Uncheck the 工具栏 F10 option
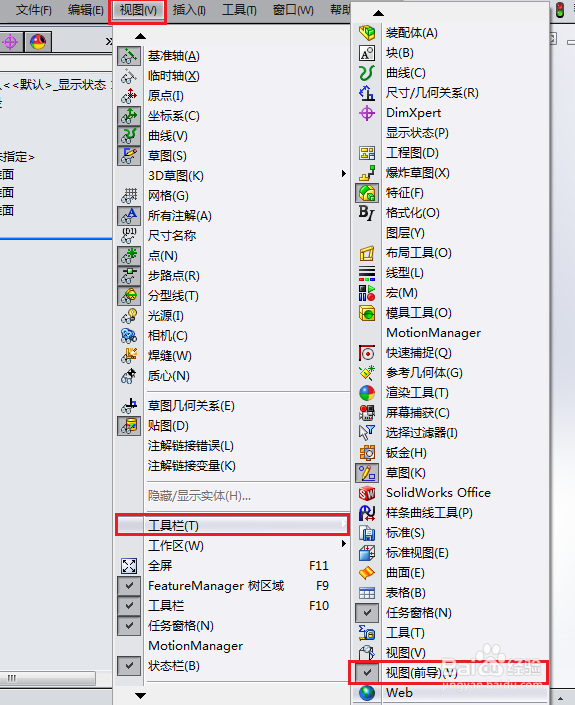The height and width of the screenshot is (705, 575). point(129,606)
